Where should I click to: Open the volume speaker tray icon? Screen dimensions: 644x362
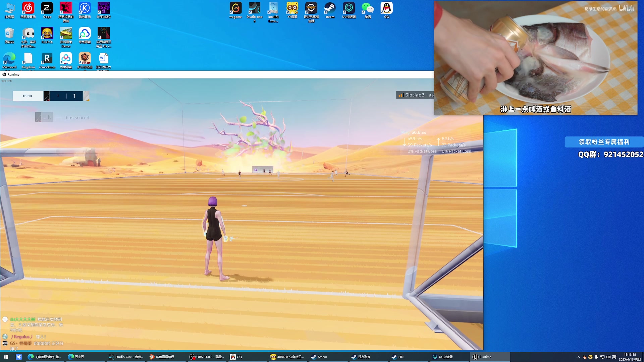(608, 357)
